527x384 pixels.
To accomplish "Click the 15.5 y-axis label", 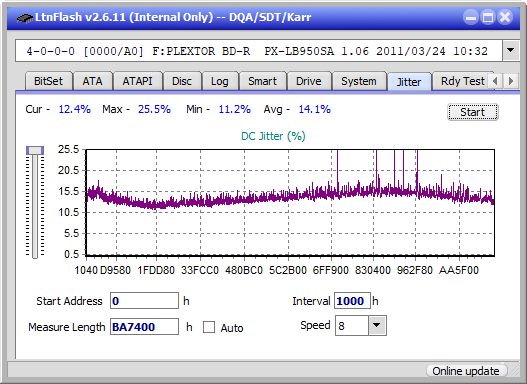I will click(68, 191).
